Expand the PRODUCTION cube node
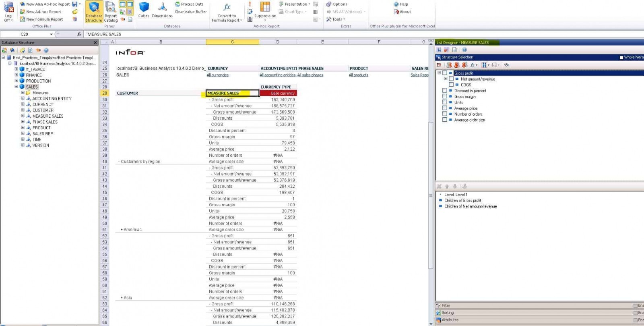The width and height of the screenshot is (644, 326). (16, 81)
